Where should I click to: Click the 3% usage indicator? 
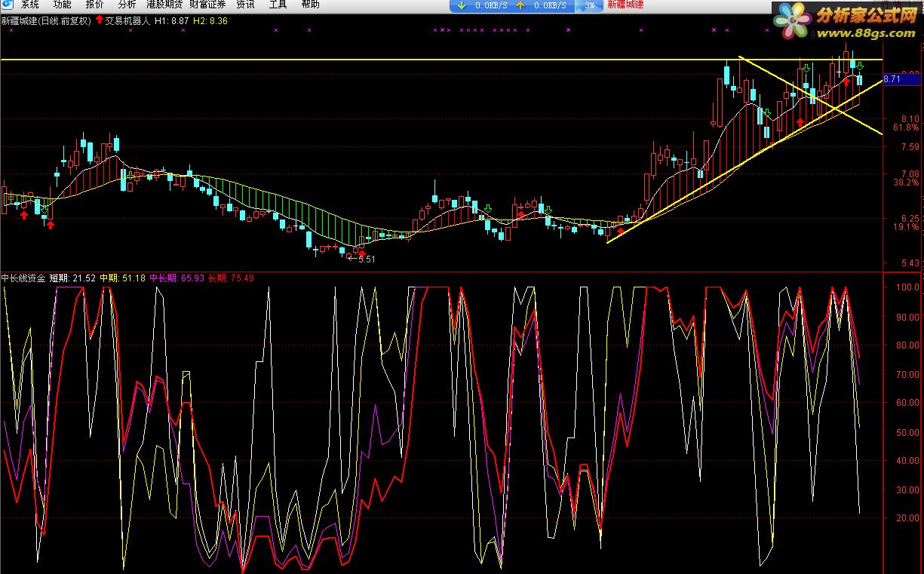(589, 5)
